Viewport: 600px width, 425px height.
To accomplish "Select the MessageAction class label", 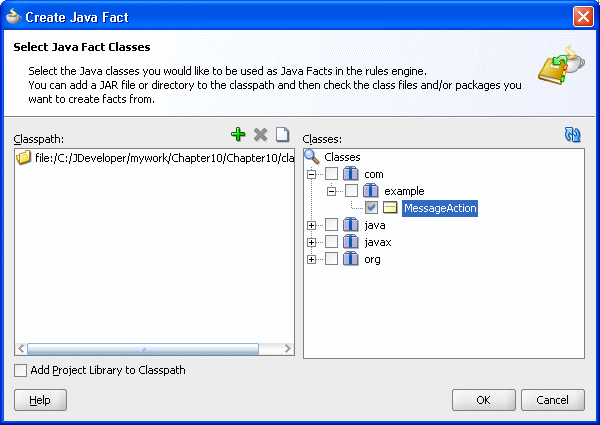I will (440, 208).
